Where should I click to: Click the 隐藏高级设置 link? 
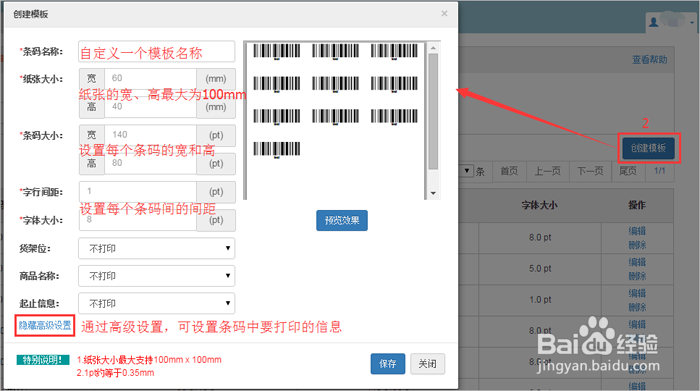click(x=45, y=325)
